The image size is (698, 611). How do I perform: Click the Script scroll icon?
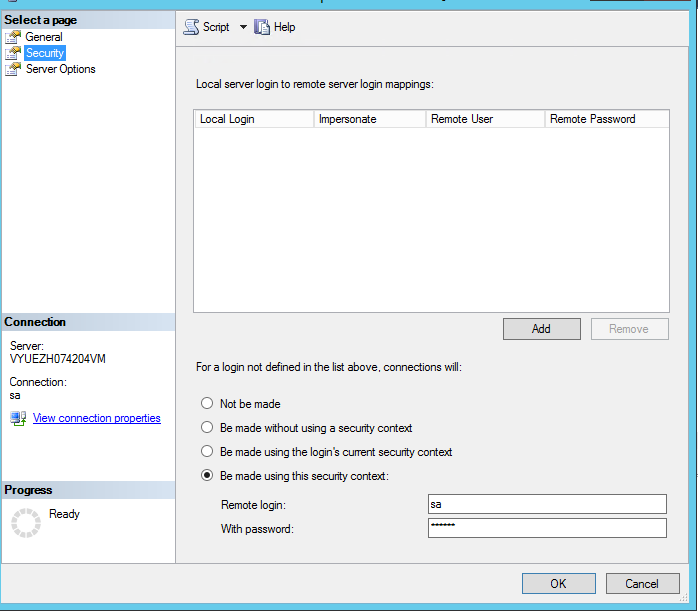pyautogui.click(x=191, y=27)
